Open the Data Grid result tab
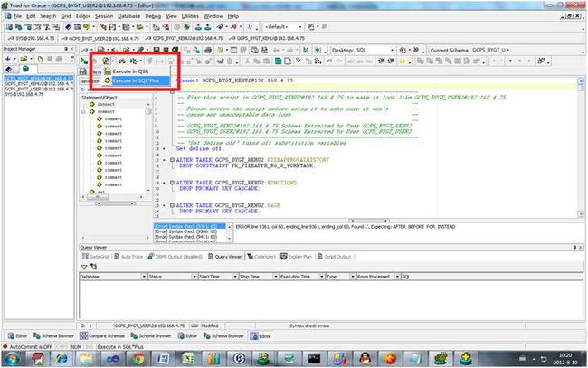This screenshot has width=588, height=368. 95,257
